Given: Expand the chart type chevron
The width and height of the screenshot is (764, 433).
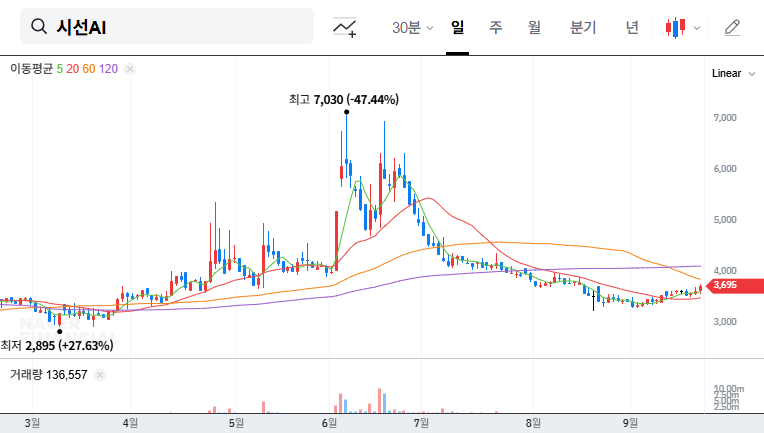Looking at the screenshot, I should [697, 28].
